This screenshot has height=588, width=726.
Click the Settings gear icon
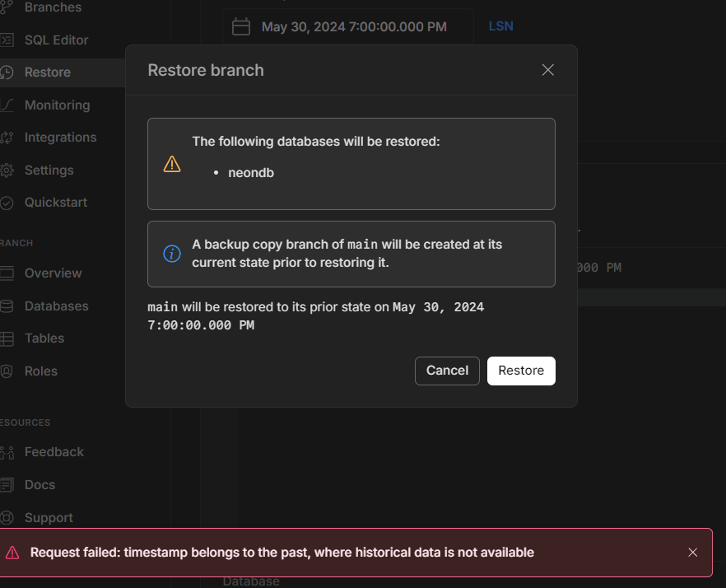coord(7,170)
